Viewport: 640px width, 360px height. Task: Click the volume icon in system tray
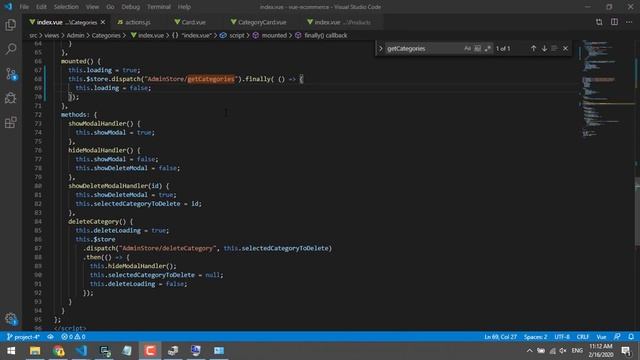tap(563, 351)
